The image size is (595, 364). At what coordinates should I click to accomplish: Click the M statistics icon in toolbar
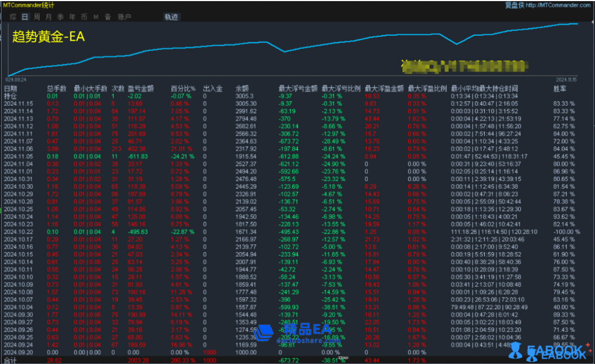95,17
